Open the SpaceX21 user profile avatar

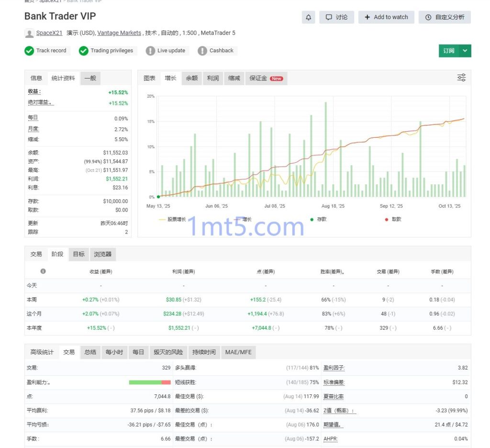29,33
